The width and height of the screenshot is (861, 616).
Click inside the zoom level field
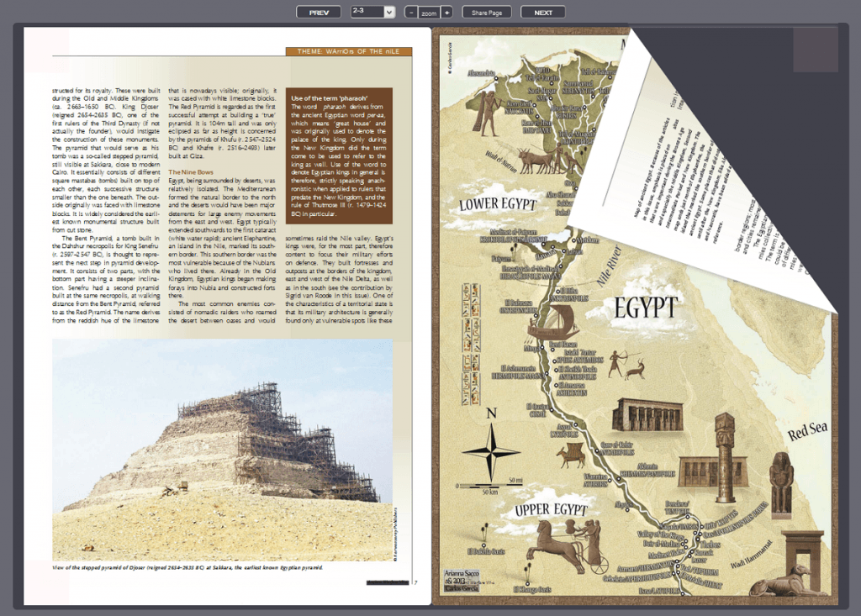[x=429, y=12]
